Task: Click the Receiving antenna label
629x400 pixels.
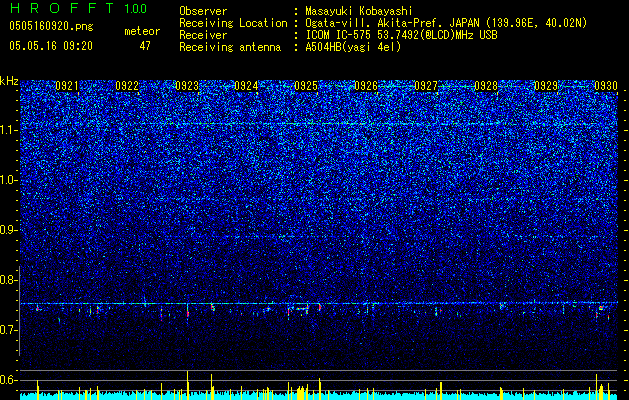Action: tap(230, 47)
